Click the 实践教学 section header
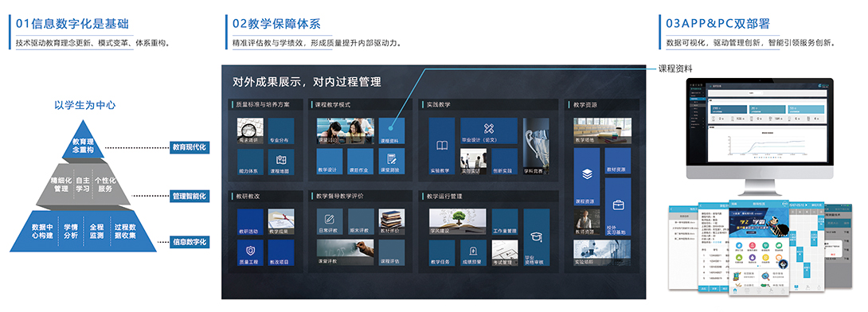The height and width of the screenshot is (312, 868). [489, 104]
